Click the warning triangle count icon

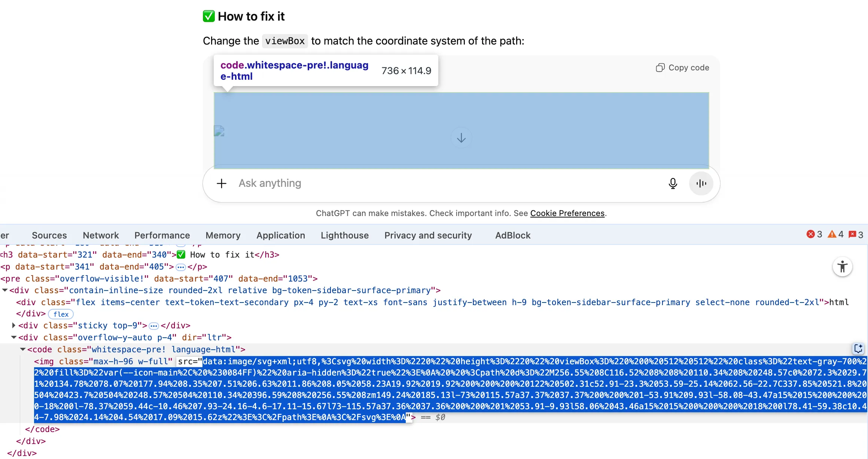pos(832,234)
